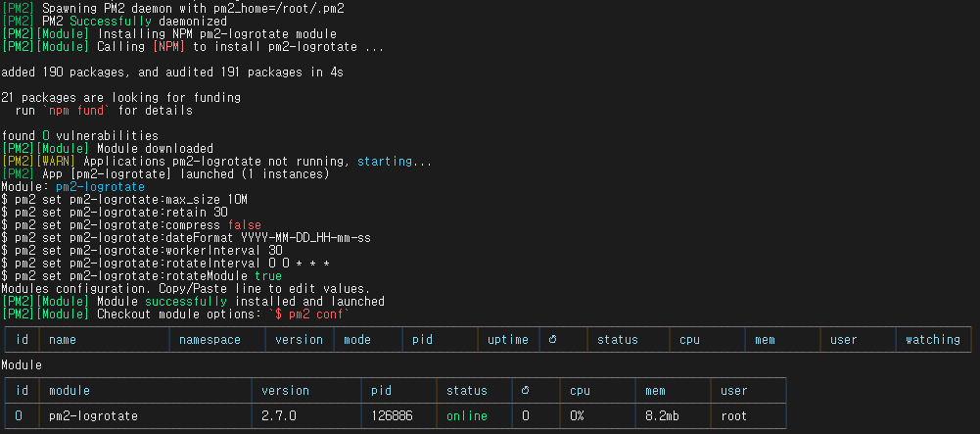Click the 'pid' header in the process table
Image resolution: width=980 pixels, height=434 pixels.
tap(422, 340)
